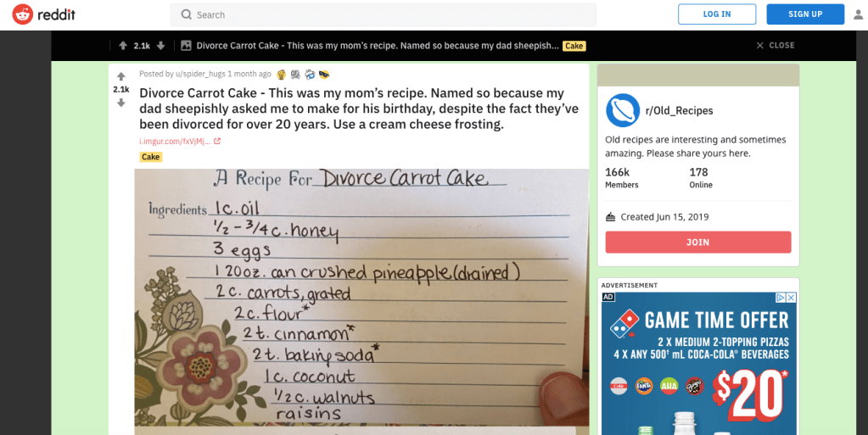Close the Domino's advertisement

click(x=792, y=298)
